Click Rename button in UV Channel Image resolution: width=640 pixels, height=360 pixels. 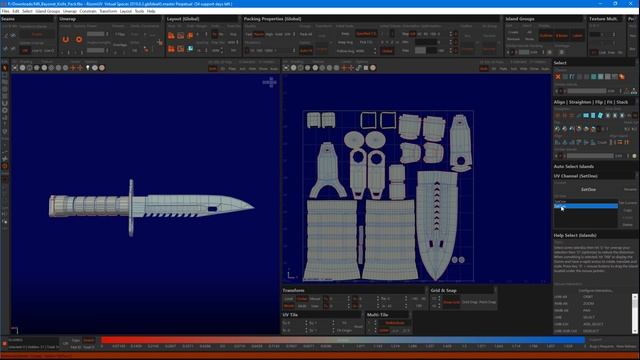pos(630,189)
